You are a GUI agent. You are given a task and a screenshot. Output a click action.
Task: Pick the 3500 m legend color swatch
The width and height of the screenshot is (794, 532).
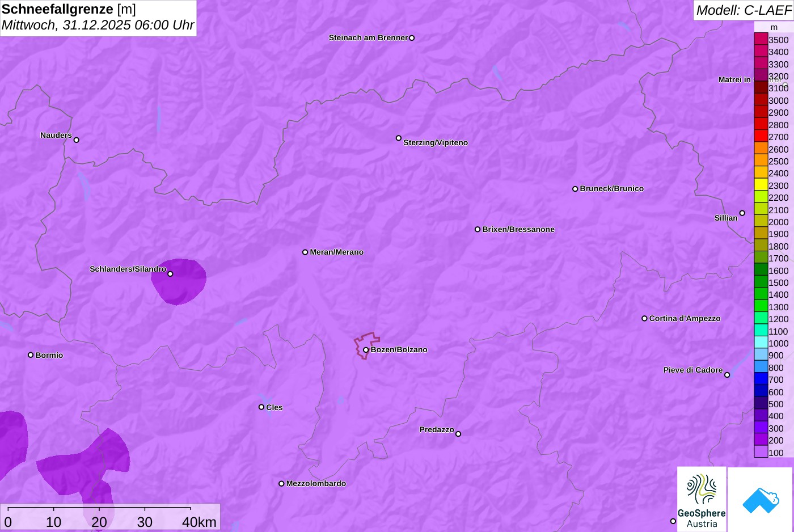(x=761, y=39)
